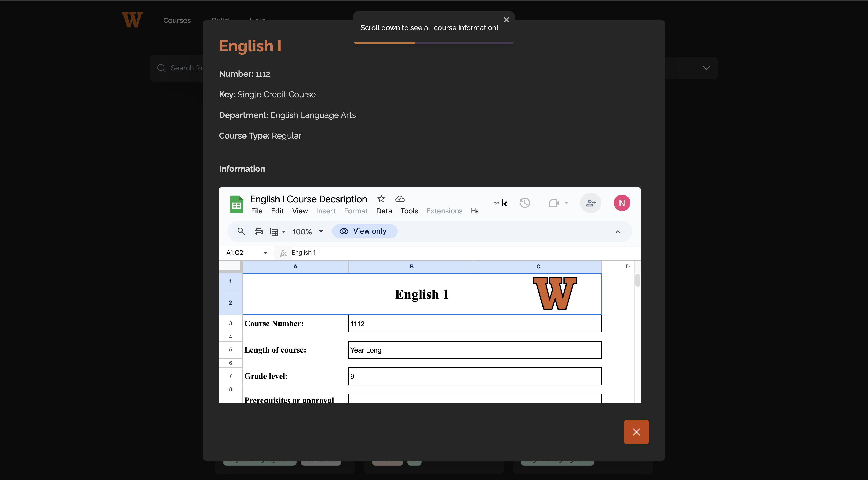Click the Google Sheets green logo
This screenshot has height=480, width=868.
[237, 204]
